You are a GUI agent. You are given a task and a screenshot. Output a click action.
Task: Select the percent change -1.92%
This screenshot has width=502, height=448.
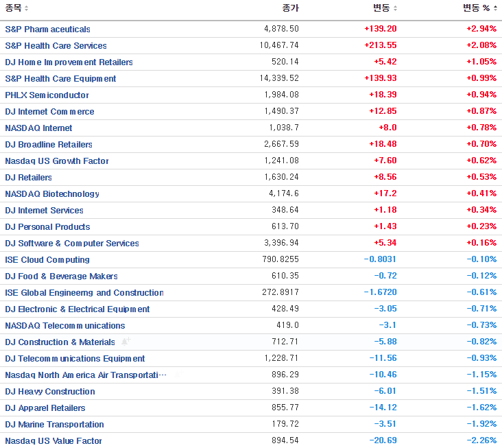click(x=481, y=424)
